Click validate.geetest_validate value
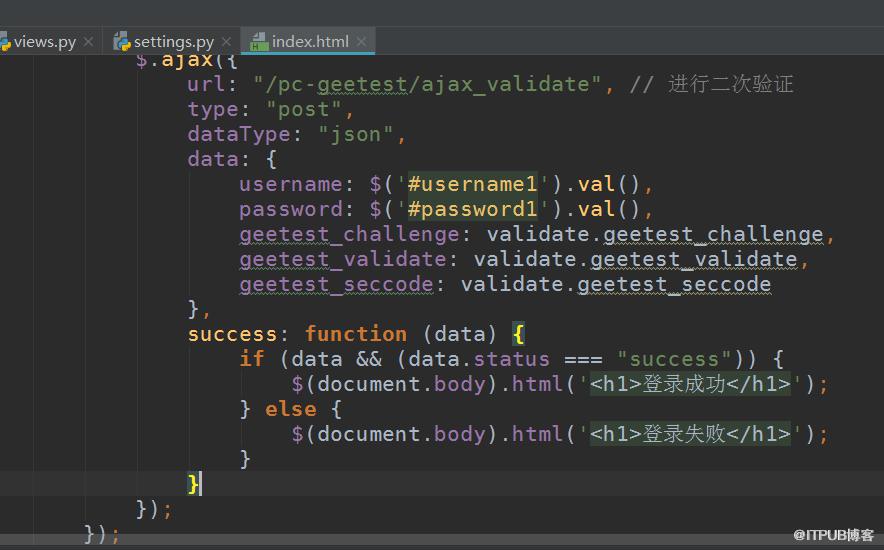Viewport: 884px width, 550px height. click(x=635, y=259)
